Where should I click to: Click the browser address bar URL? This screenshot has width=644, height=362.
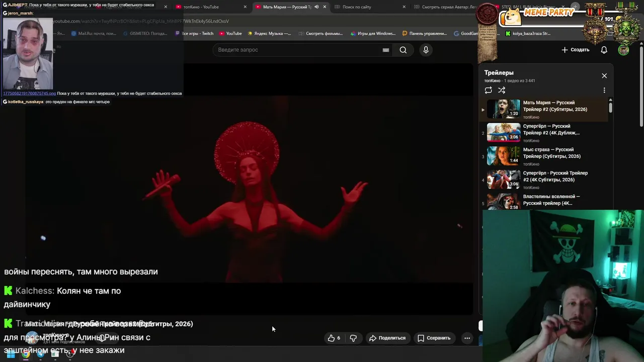(x=141, y=21)
